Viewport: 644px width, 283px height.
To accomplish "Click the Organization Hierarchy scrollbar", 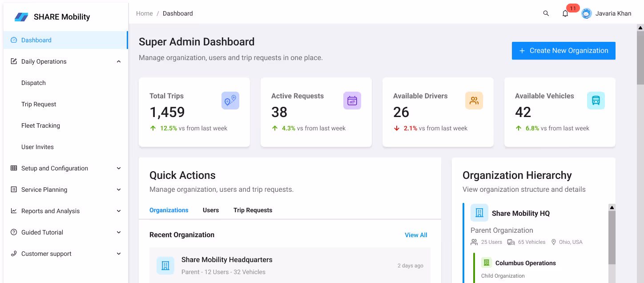I will [612, 236].
